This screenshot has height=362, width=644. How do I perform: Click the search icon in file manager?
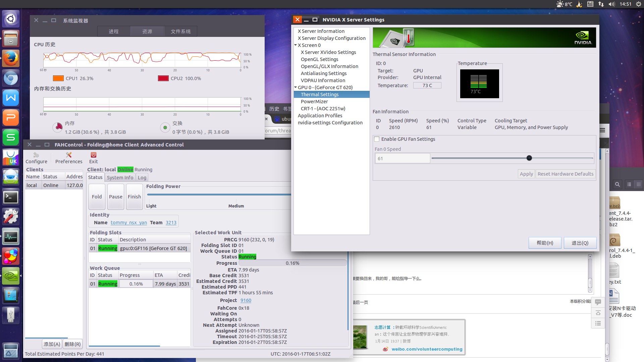(617, 184)
